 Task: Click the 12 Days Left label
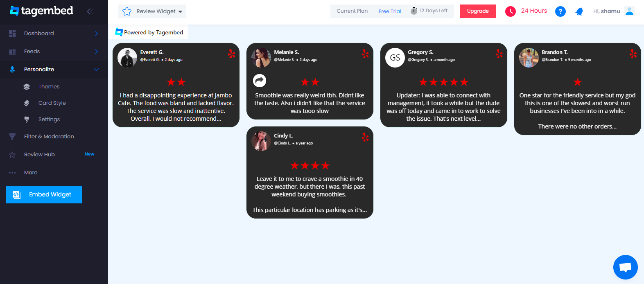tap(434, 11)
